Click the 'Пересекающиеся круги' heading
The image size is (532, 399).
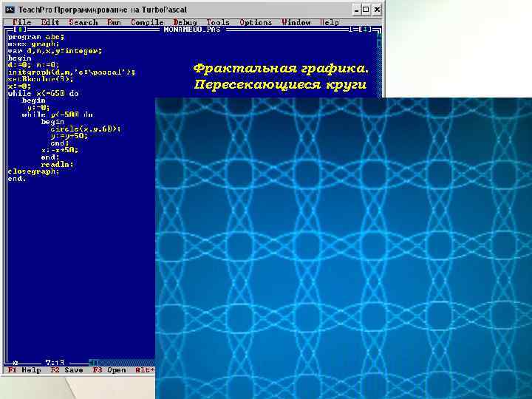coord(280,84)
